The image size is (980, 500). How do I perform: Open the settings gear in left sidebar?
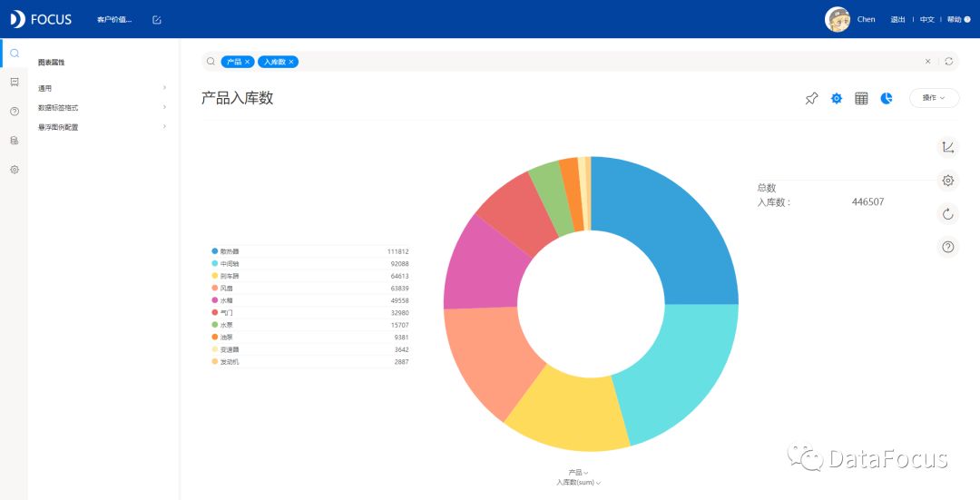coord(15,170)
